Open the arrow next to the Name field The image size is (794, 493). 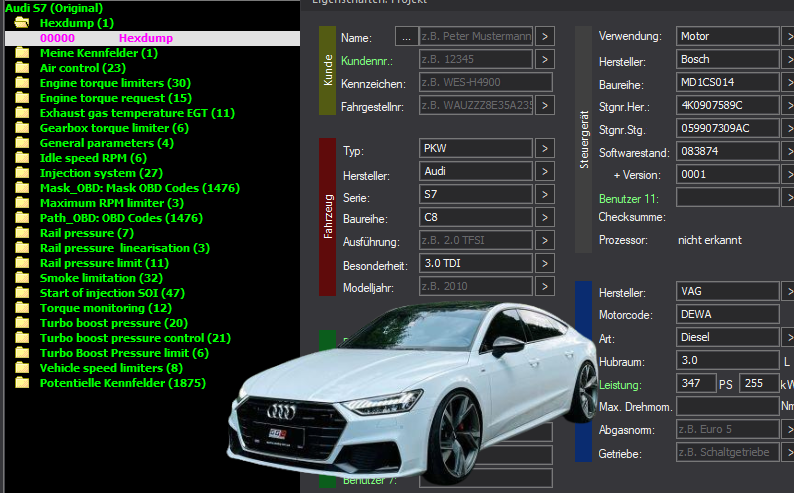coord(545,36)
